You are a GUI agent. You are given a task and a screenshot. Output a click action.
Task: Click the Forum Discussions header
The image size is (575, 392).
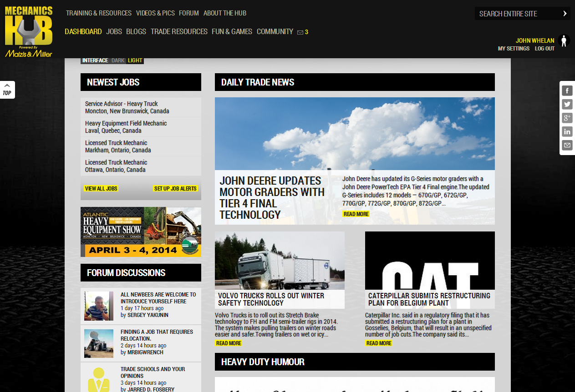[141, 273]
